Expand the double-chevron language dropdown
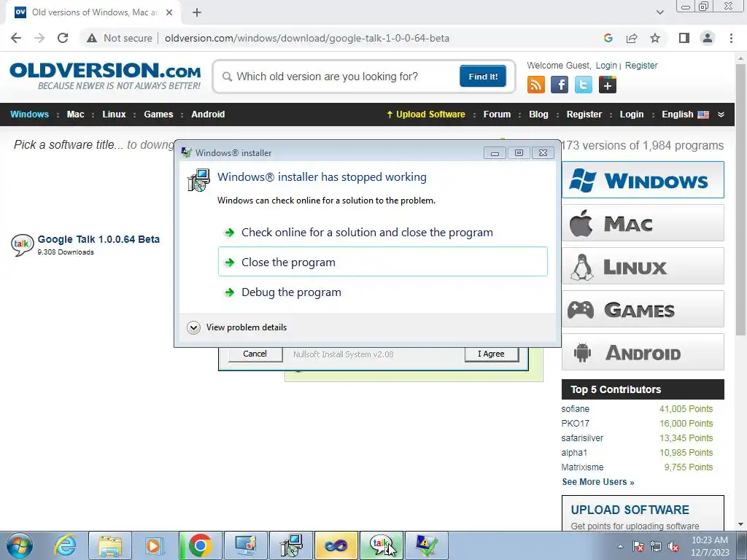 (721, 114)
